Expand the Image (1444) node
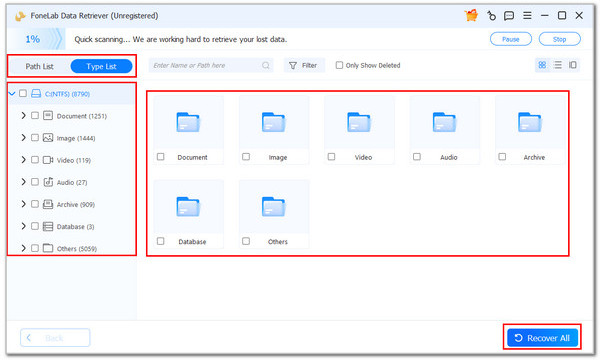 point(23,138)
